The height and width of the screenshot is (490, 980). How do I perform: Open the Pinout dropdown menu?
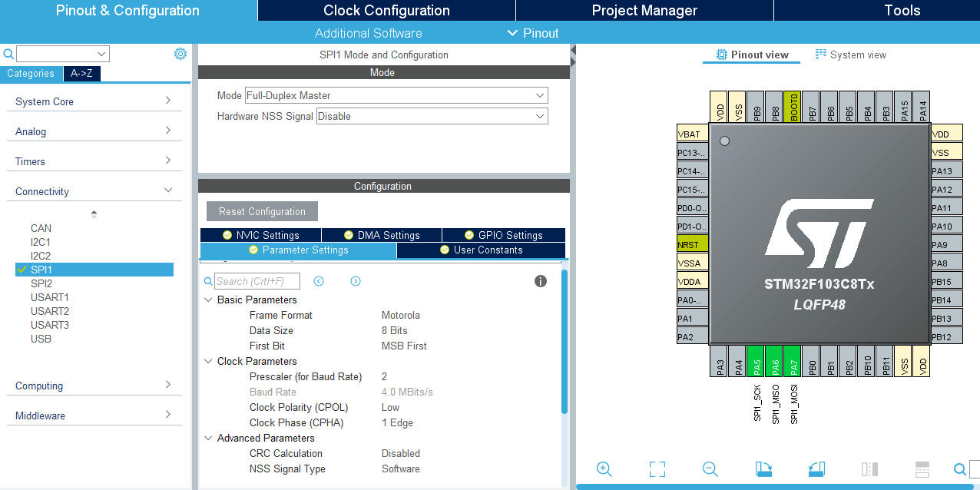click(x=533, y=33)
